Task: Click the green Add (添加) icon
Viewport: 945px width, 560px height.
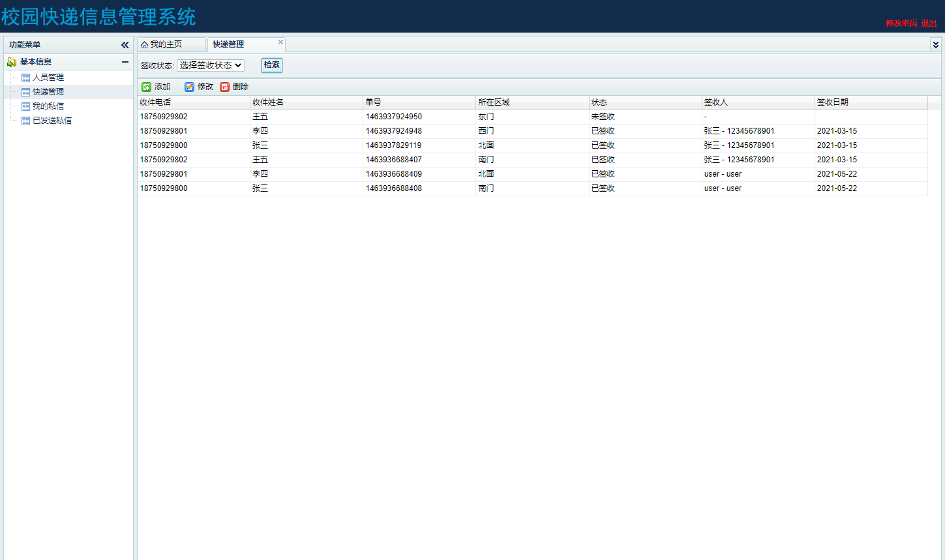Action: (x=147, y=87)
